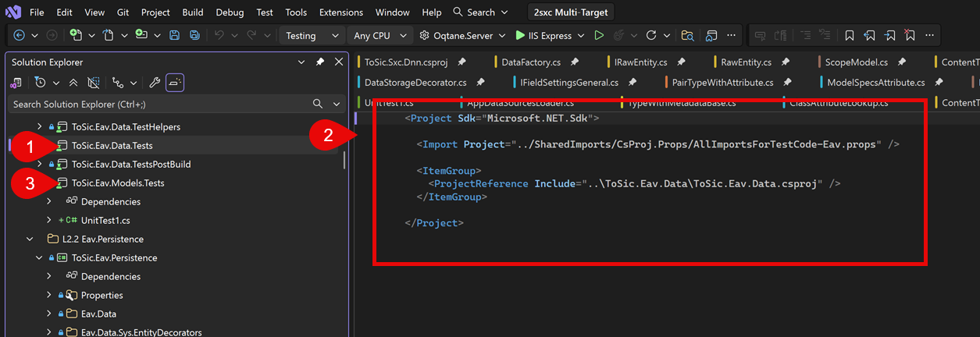Expand the Eav.Data folder
Screen dimensions: 980x337
pyautogui.click(x=49, y=314)
